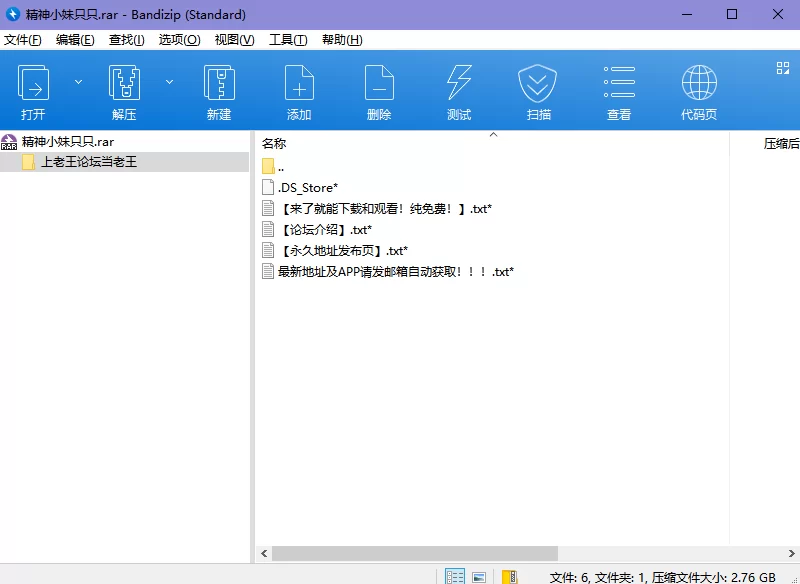Open the toolbar customize grid icon at top right

point(783,68)
